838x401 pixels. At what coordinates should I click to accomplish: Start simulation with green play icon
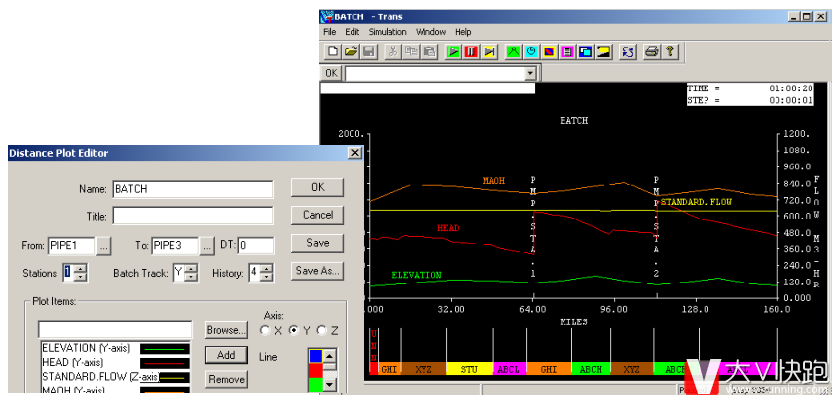coord(453,52)
